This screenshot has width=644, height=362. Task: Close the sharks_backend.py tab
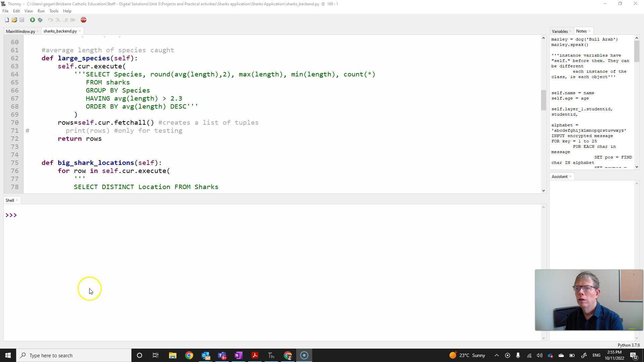point(80,31)
